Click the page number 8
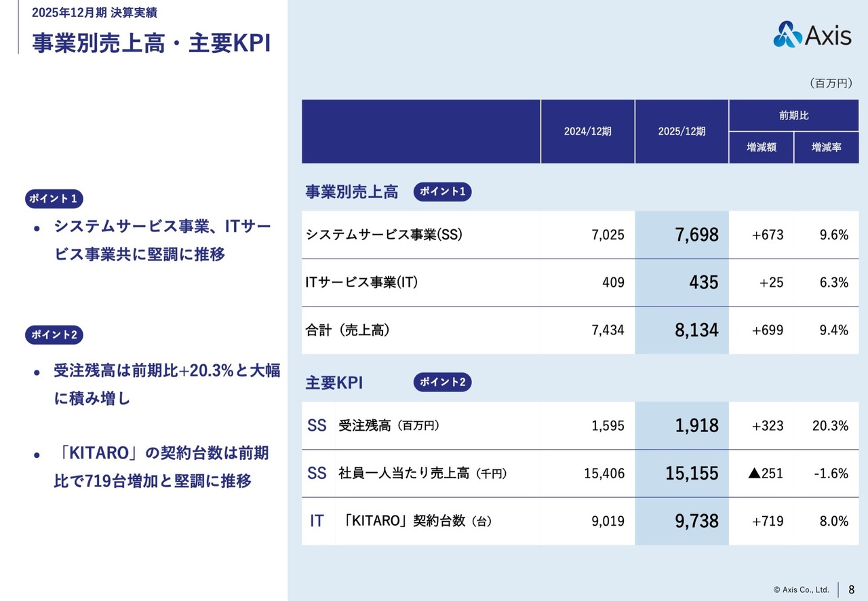This screenshot has height=601, width=868. pyautogui.click(x=851, y=589)
